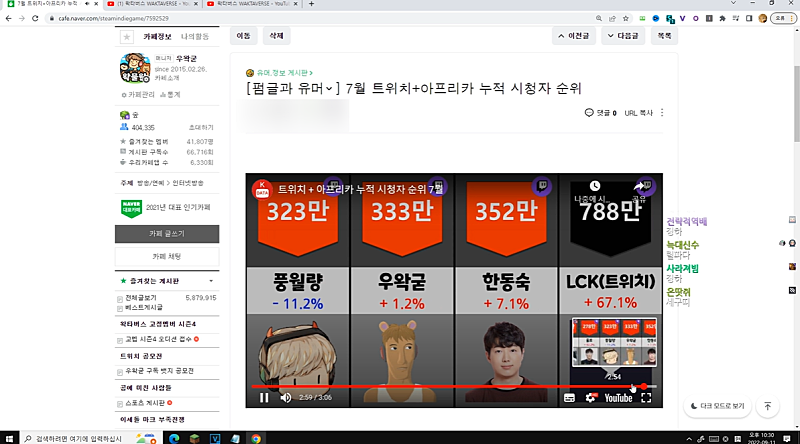Open the tab search chevron
The height and width of the screenshot is (444, 800).
click(x=733, y=3)
